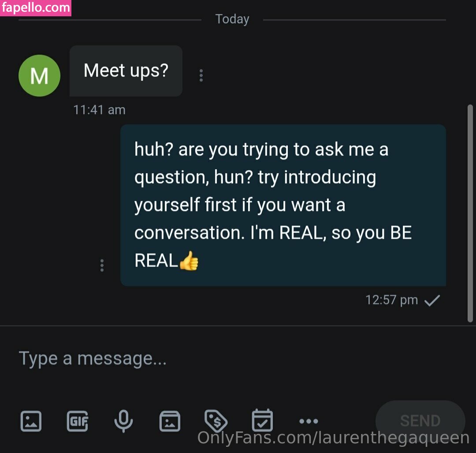Click the "Today" date separator
This screenshot has width=476, height=453.
(232, 19)
